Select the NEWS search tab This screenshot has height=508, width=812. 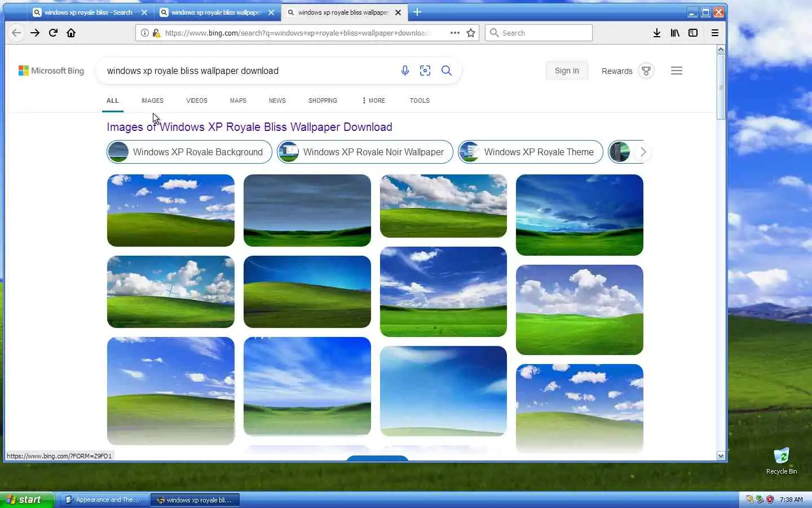click(277, 100)
